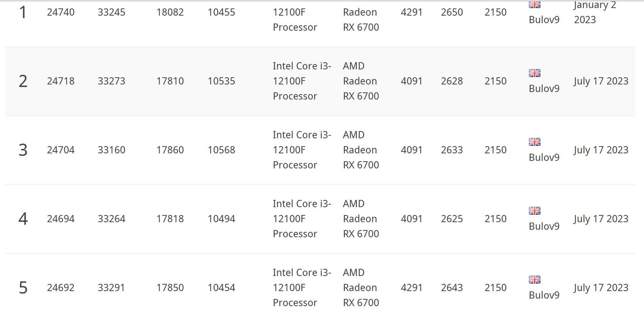The image size is (644, 321).
Task: Open Bulov9 profile in rank 2 row
Action: (x=544, y=88)
